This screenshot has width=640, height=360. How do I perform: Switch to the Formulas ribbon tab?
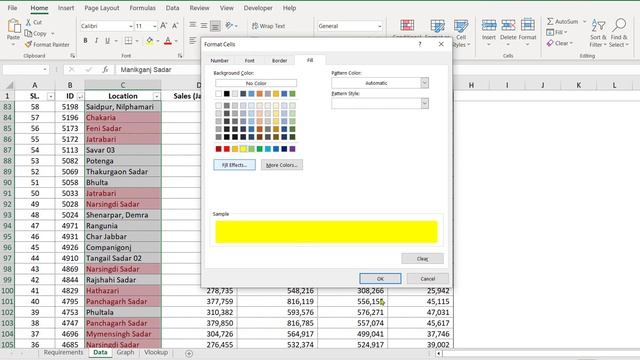pos(142,8)
